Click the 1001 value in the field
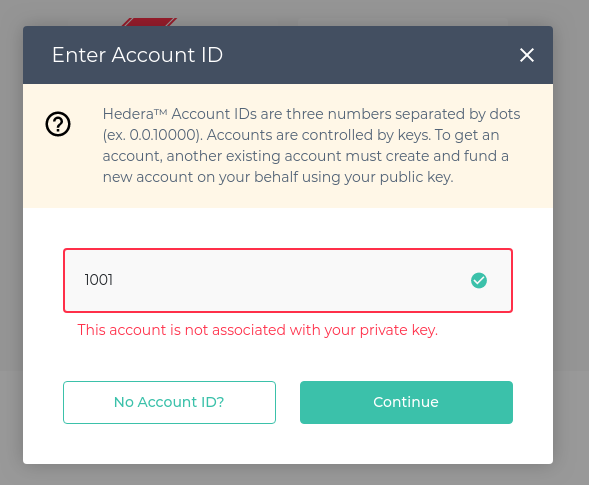Image resolution: width=589 pixels, height=485 pixels. [98, 280]
